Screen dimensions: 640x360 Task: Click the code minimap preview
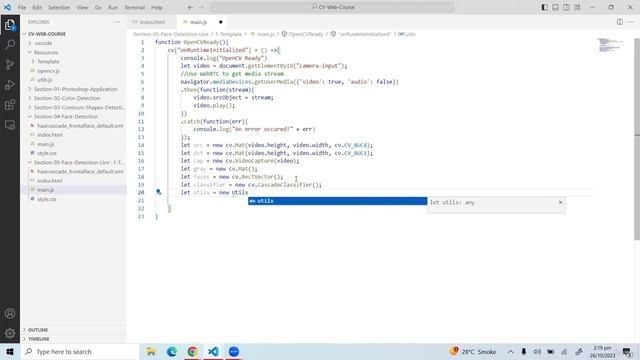610,45
